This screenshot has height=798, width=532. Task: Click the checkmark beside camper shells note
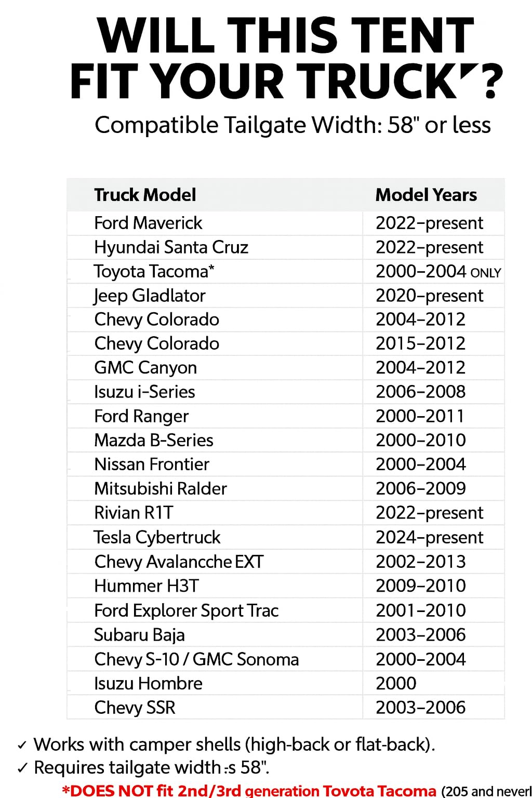(x=22, y=746)
